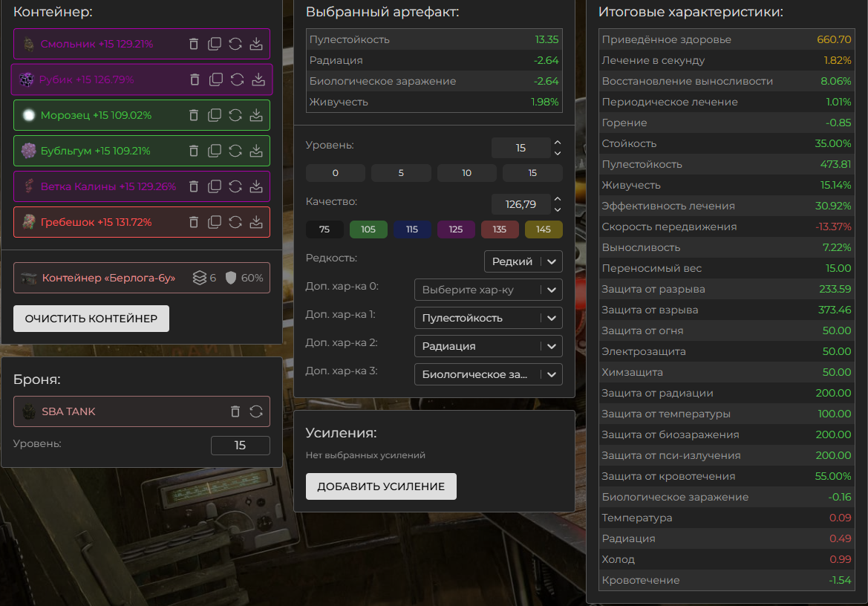Image resolution: width=868 pixels, height=606 pixels.
Task: Expand the Доп. хар-ка 1 Пулестойкость dropdown
Action: tap(489, 318)
